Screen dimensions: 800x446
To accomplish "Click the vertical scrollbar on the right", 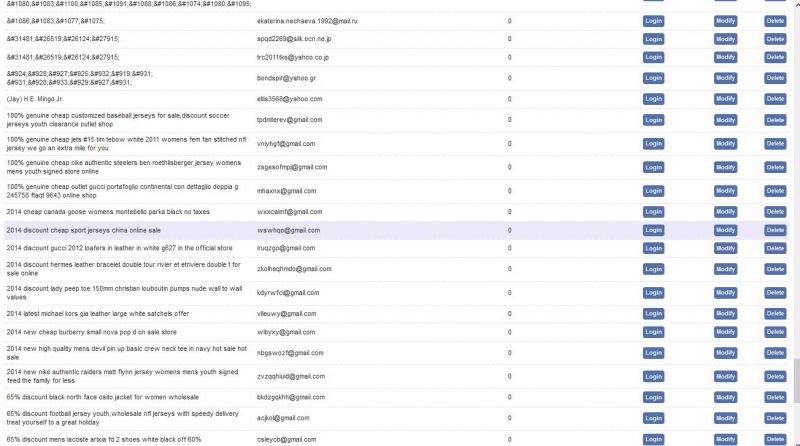I will pos(795,200).
